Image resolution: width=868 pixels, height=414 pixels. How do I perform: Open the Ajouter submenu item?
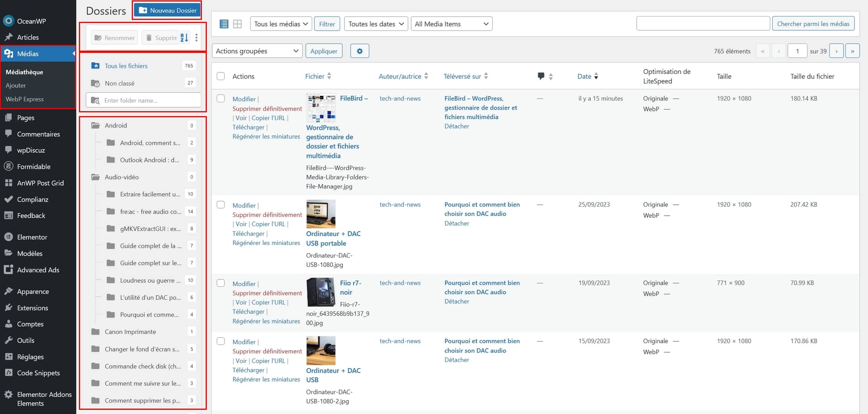16,85
